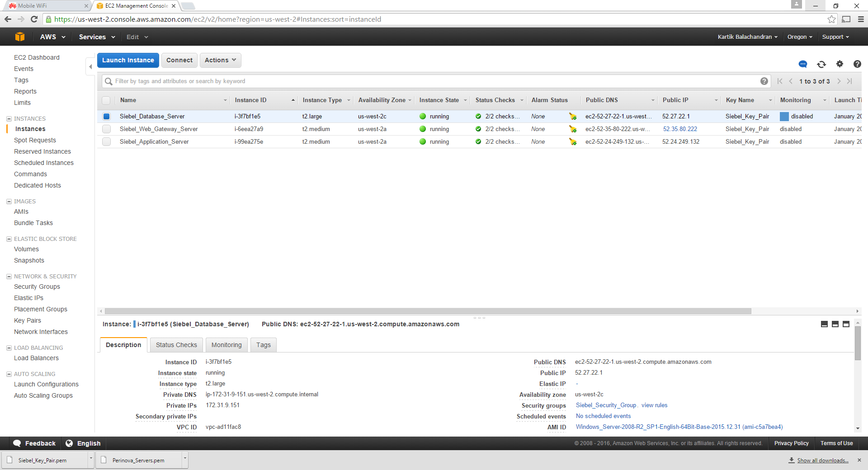Uncheck the Siebel_Database_Server row checkbox
Image resolution: width=868 pixels, height=470 pixels.
[x=106, y=117]
